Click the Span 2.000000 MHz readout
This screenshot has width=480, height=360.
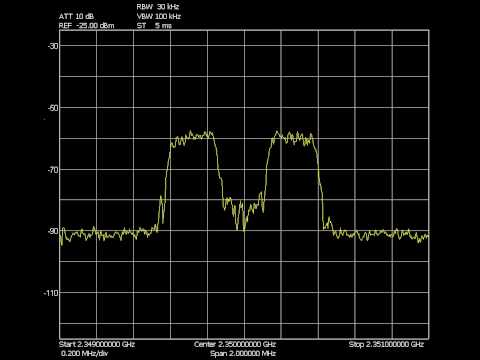point(243,353)
